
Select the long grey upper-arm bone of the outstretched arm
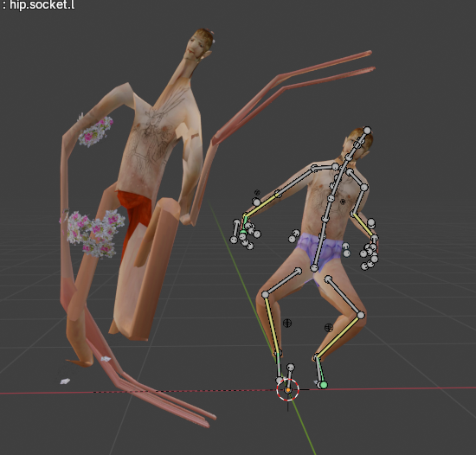coord(296,181)
